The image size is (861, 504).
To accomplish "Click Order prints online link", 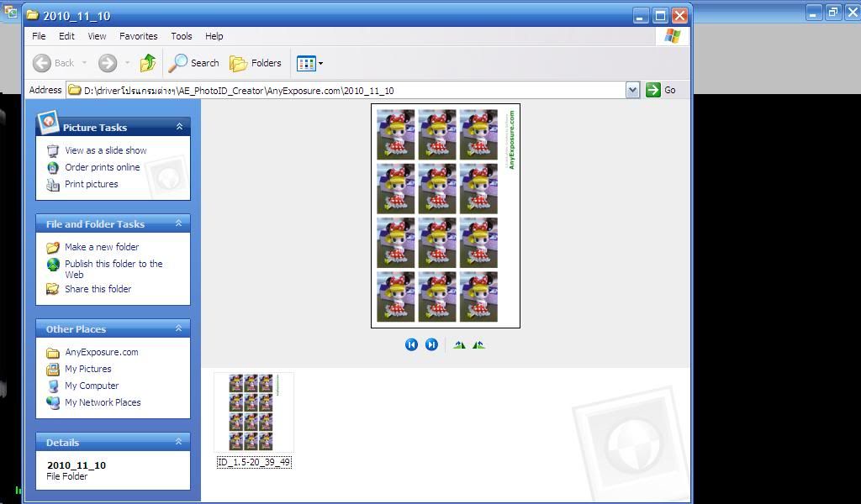I will point(102,167).
